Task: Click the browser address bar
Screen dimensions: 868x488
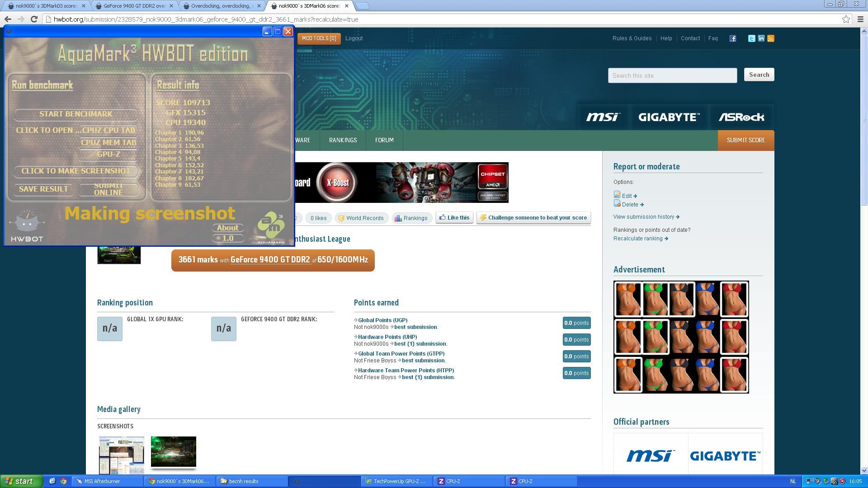Action: (443, 19)
